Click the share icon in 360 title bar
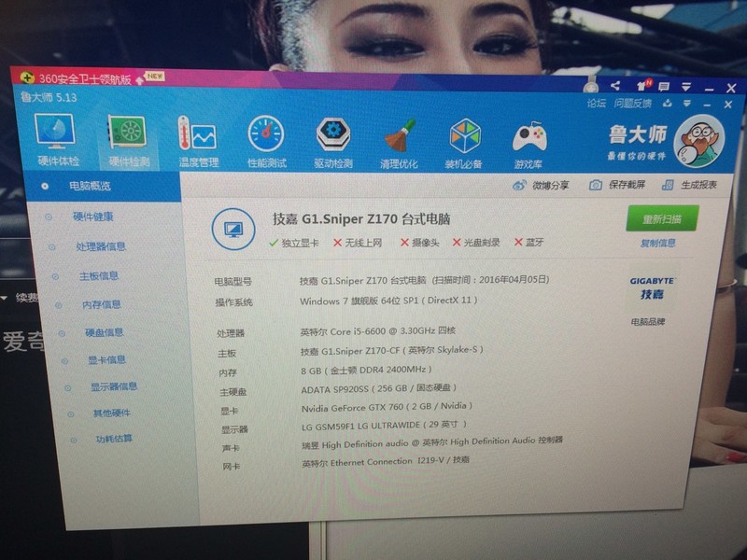This screenshot has height=560, width=747. pos(616,86)
